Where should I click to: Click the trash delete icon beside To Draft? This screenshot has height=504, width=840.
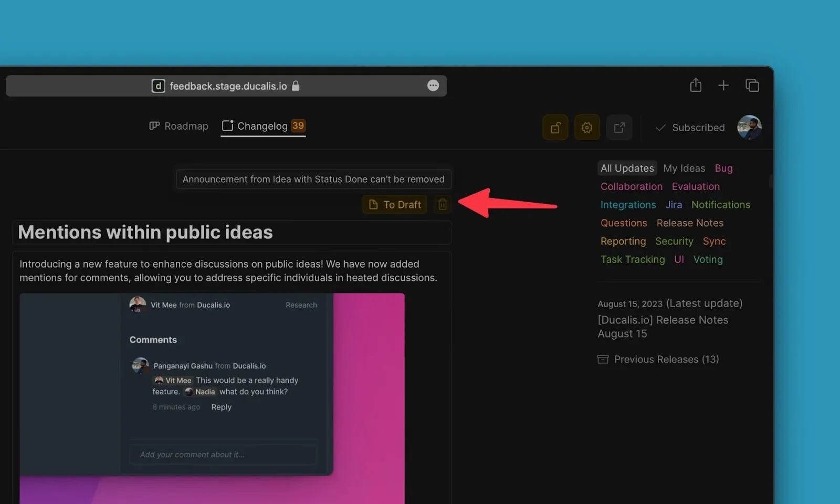(x=443, y=205)
